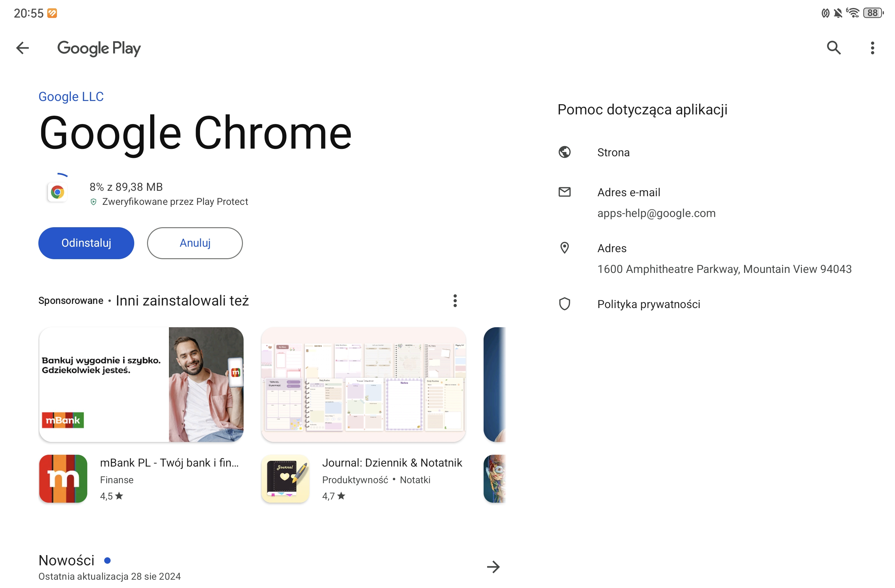Tap the Wi-Fi status icon
Image resolution: width=895 pixels, height=588 pixels.
(852, 13)
